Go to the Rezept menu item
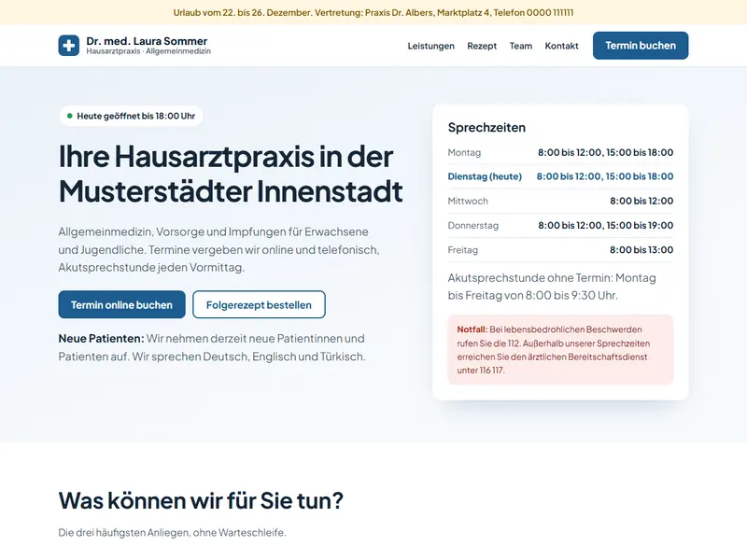Viewport: 747px width, 560px height. [x=482, y=46]
